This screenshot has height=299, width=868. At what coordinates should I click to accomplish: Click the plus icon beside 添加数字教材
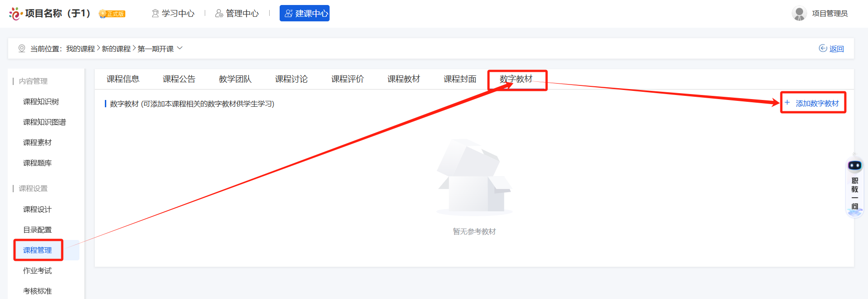click(x=787, y=103)
